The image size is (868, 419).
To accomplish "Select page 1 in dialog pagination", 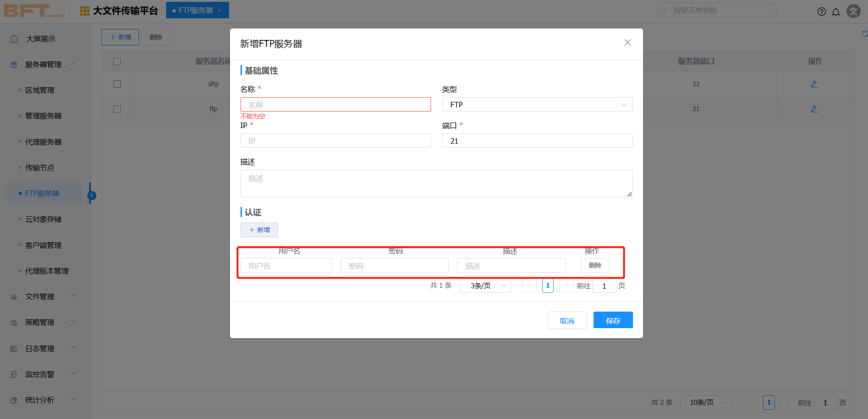I will pos(548,285).
